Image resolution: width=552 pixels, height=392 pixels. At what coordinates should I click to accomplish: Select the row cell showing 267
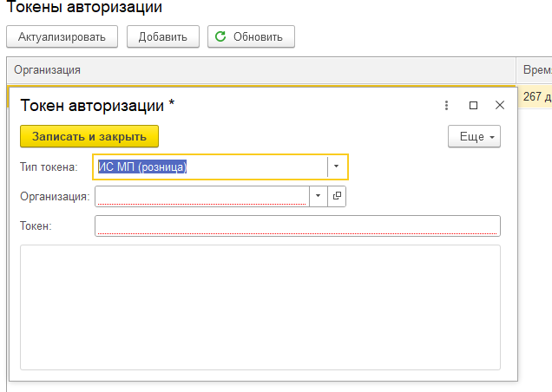[535, 96]
